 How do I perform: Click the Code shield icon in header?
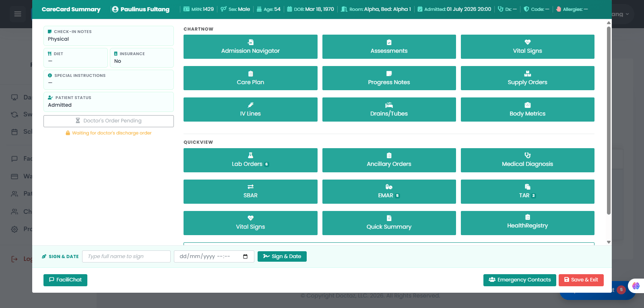click(x=526, y=9)
